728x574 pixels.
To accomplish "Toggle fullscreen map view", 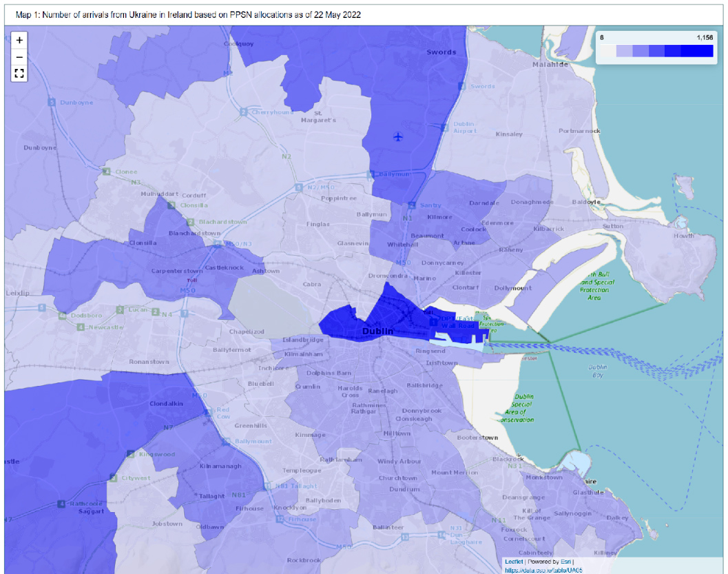I will click(19, 73).
